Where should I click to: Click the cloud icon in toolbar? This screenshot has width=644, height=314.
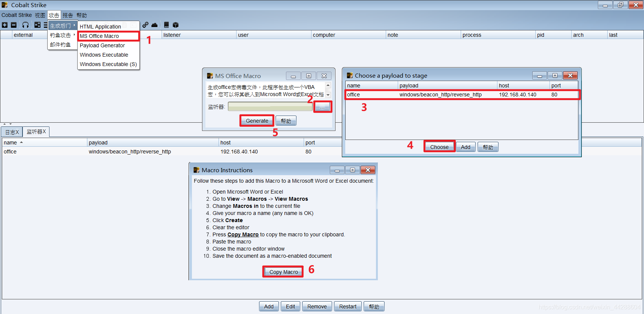[154, 25]
